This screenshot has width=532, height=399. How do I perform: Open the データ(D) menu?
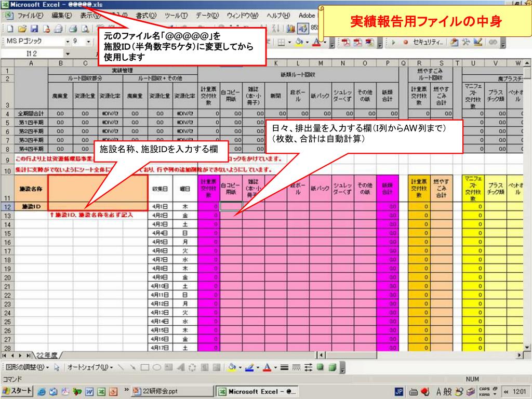coord(207,15)
